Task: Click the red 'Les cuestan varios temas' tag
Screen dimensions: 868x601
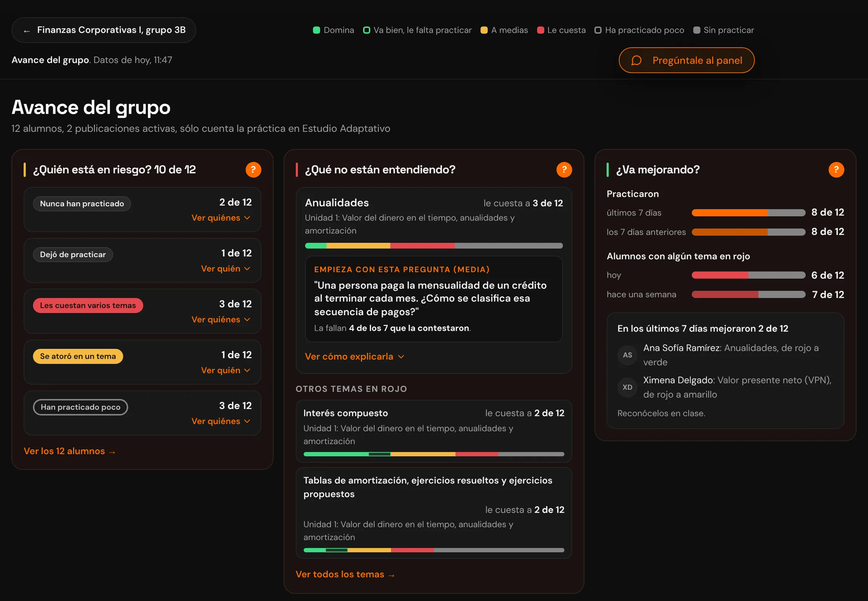Action: [88, 306]
